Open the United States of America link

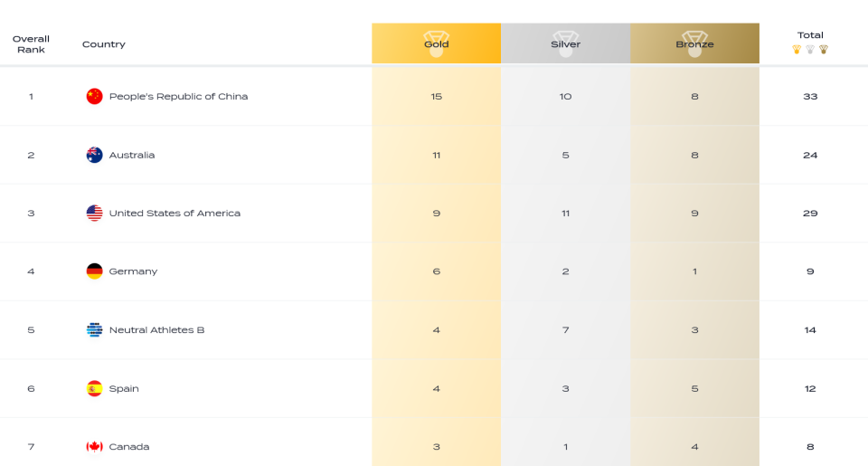coord(175,214)
